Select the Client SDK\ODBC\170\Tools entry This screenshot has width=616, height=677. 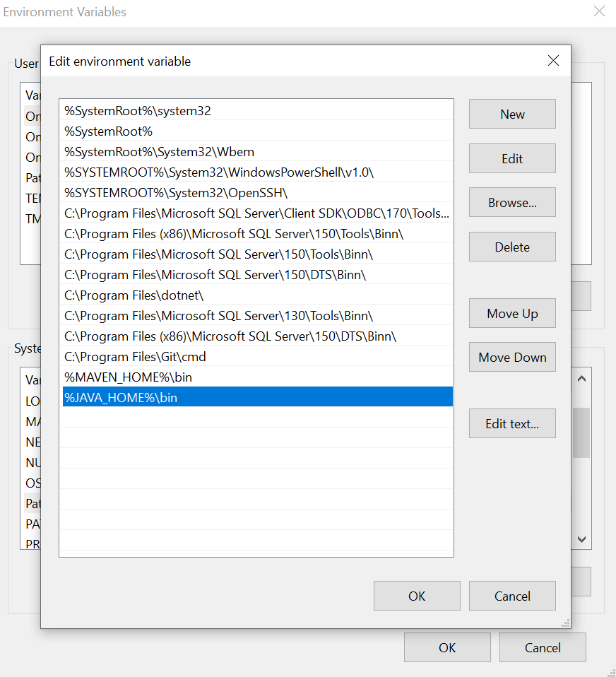tap(258, 213)
